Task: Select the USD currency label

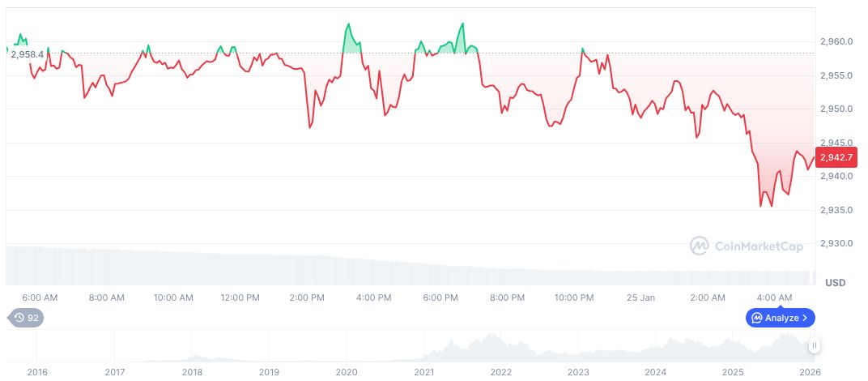Action: (x=835, y=283)
